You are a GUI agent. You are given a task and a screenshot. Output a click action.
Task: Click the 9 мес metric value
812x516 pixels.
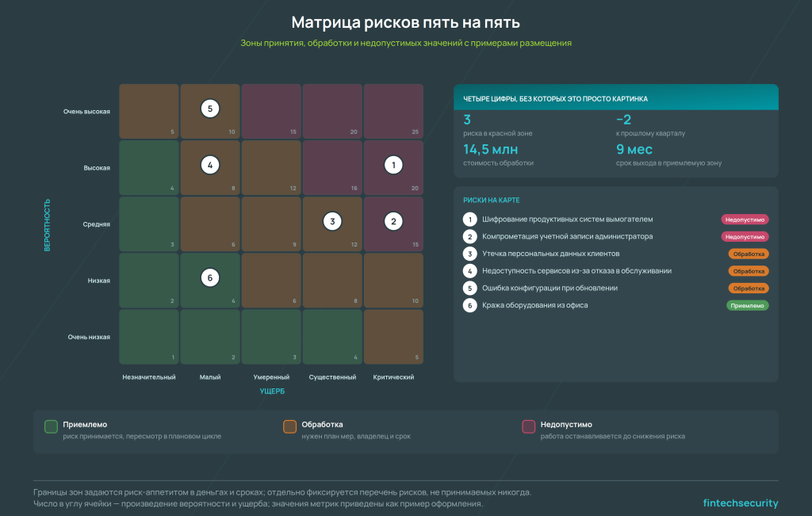point(634,150)
